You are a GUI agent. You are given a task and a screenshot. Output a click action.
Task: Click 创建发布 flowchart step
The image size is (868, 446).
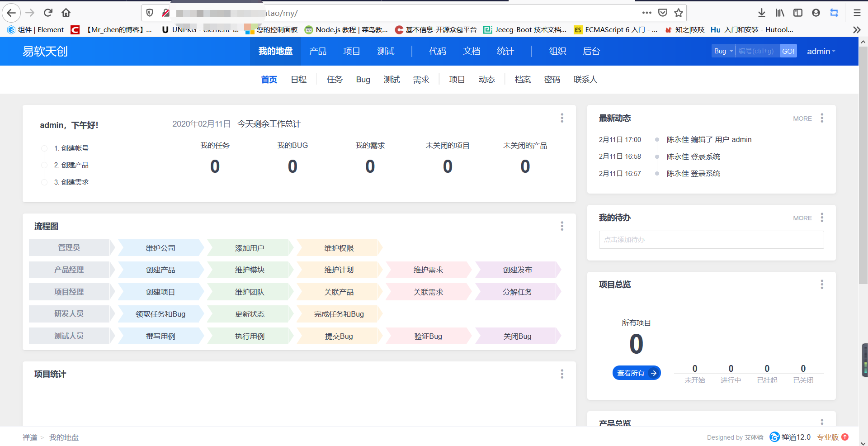coord(518,270)
